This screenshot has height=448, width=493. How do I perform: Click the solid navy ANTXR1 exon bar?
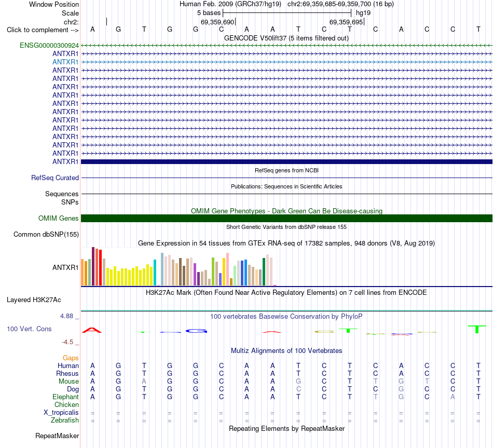point(286,162)
